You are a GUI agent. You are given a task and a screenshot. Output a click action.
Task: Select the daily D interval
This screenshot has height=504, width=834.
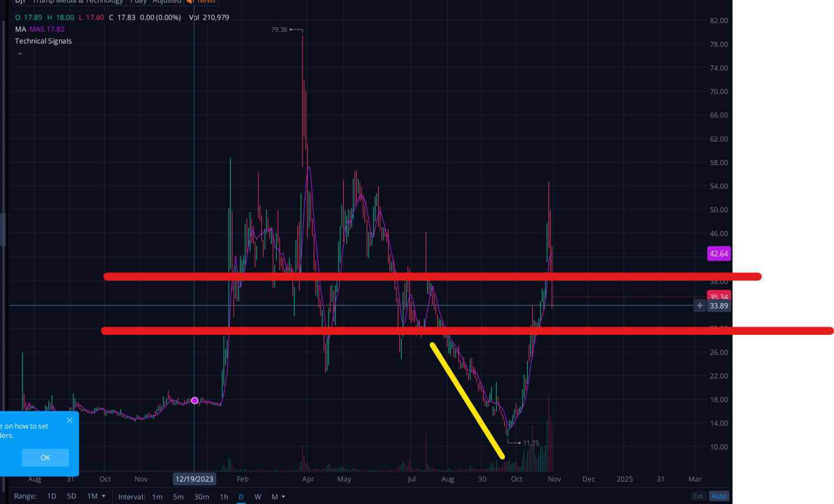coord(241,497)
